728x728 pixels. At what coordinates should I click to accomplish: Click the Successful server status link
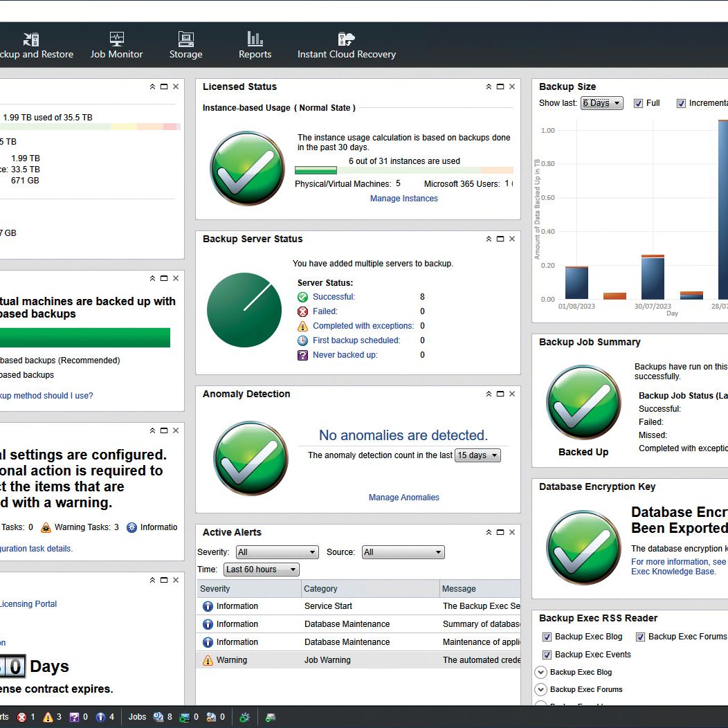pyautogui.click(x=334, y=297)
